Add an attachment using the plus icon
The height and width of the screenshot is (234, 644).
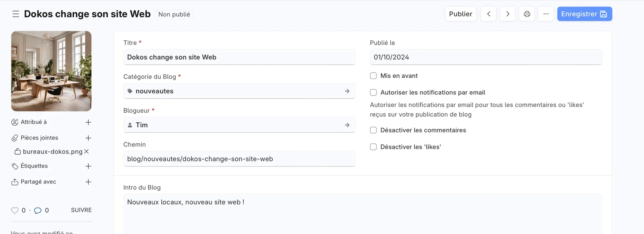pos(88,138)
